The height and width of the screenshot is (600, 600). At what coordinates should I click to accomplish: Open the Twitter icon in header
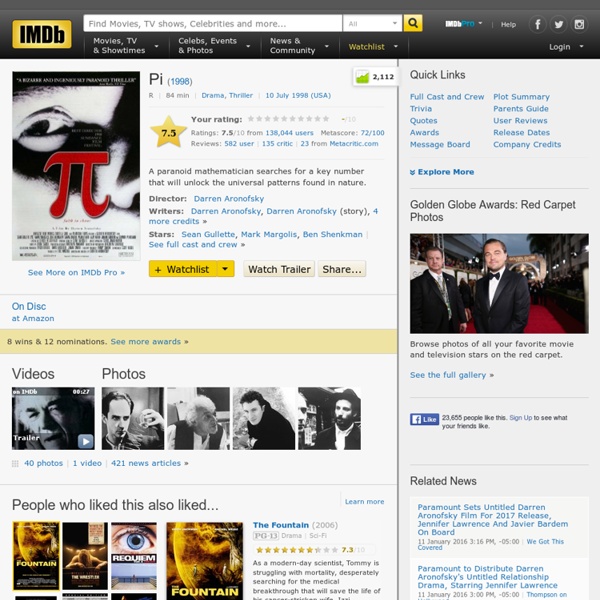pos(558,24)
